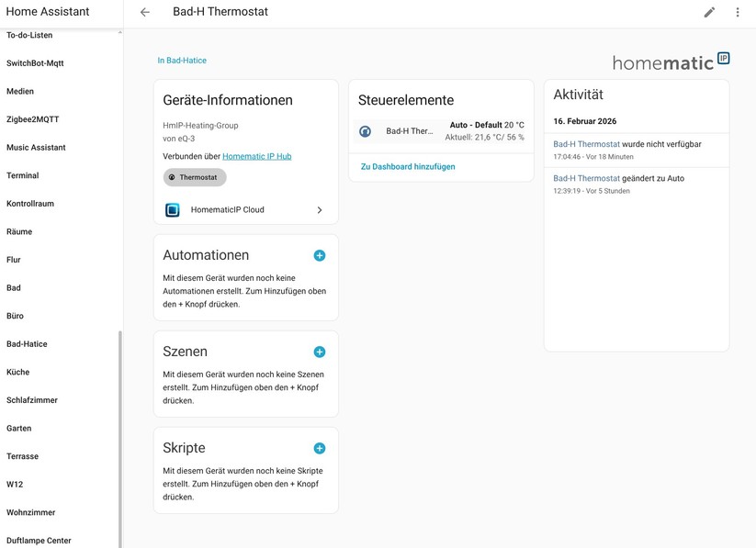Add script with the plus icon

[319, 448]
